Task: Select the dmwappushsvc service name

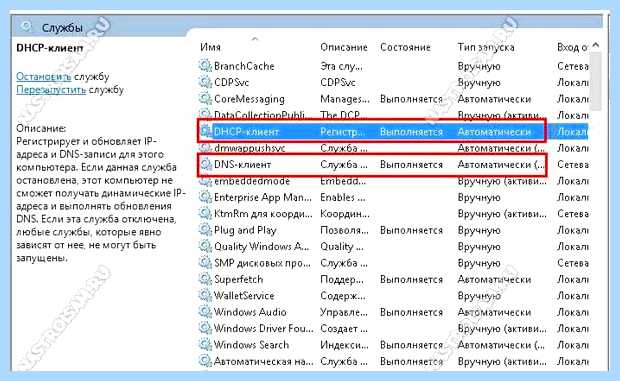Action: click(x=250, y=148)
